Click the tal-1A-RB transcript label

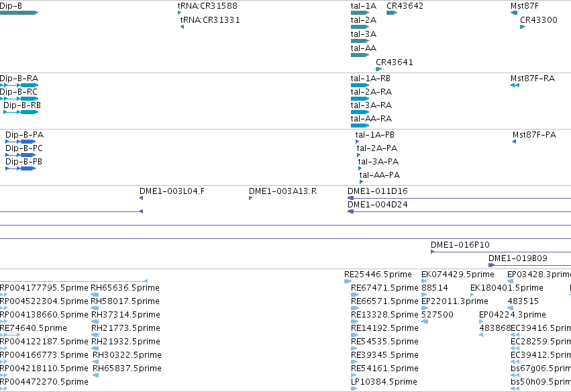point(370,79)
